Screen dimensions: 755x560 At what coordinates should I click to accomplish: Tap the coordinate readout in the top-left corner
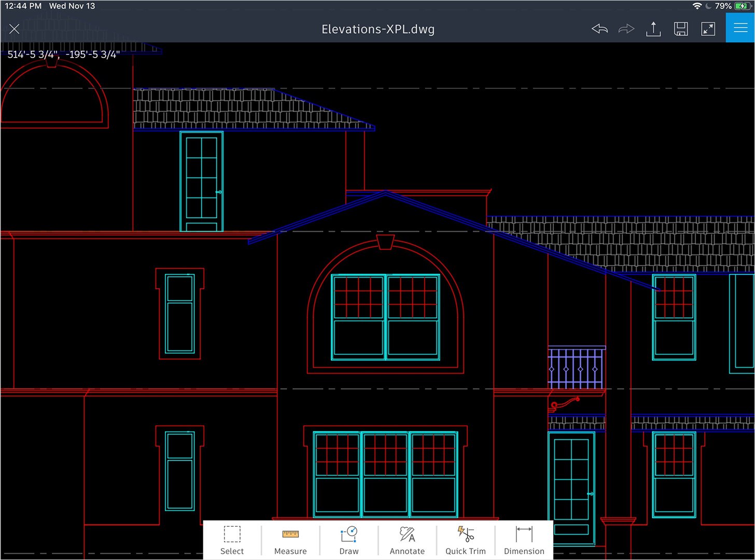pyautogui.click(x=63, y=54)
